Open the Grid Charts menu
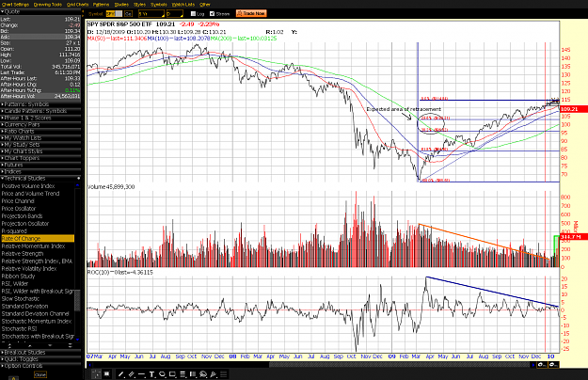Screen dimensions: 588x380 [x=78, y=5]
